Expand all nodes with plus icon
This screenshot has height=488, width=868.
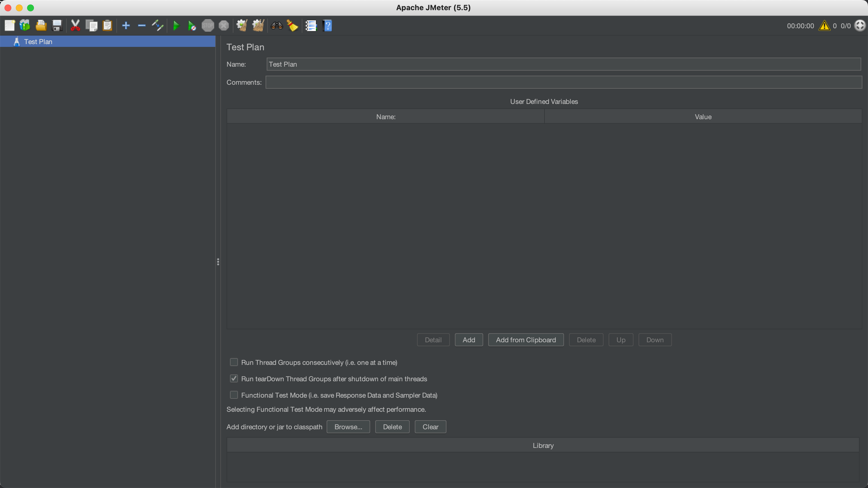click(126, 26)
